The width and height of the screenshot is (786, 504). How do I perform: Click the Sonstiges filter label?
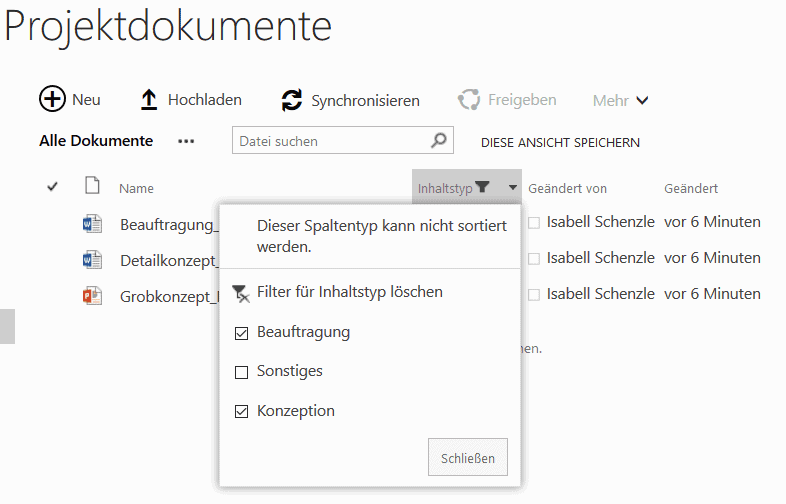(x=290, y=371)
